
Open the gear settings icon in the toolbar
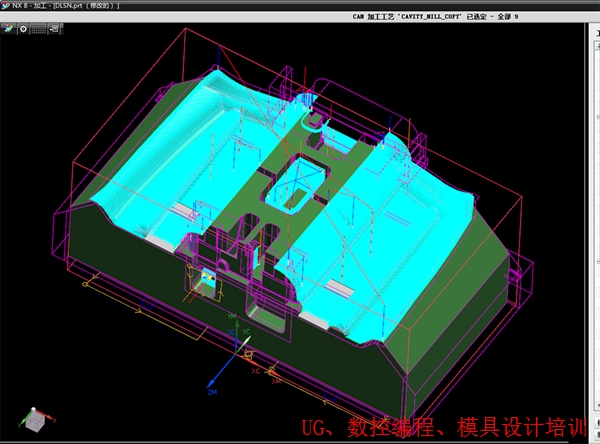click(x=22, y=28)
